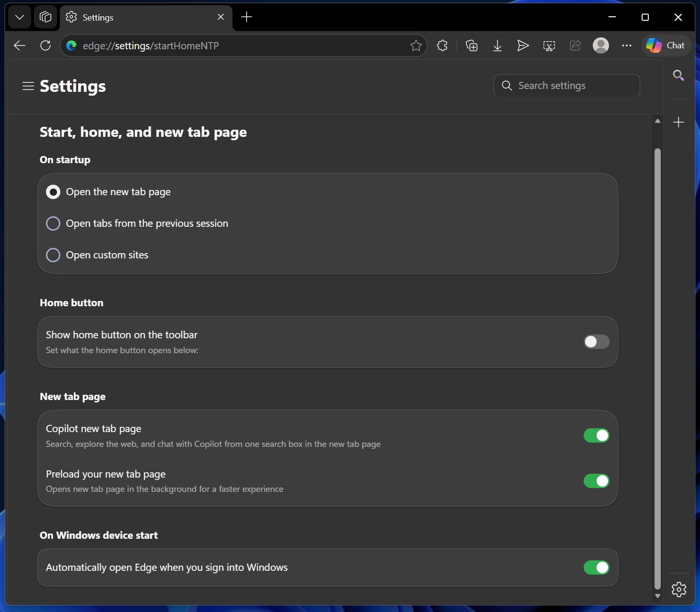Open the Copilot Chat sidebar
Image resolution: width=700 pixels, height=612 pixels.
666,45
